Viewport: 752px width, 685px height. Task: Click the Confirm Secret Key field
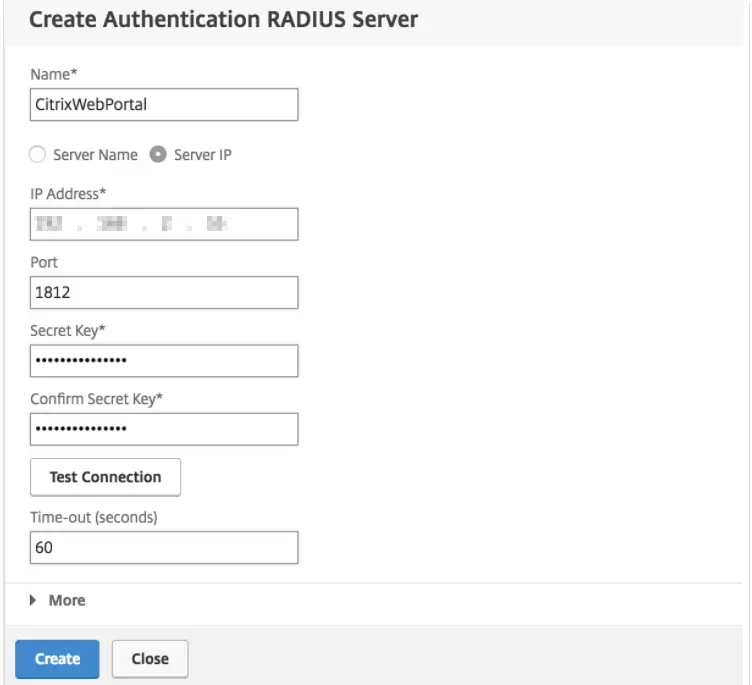[x=164, y=429]
